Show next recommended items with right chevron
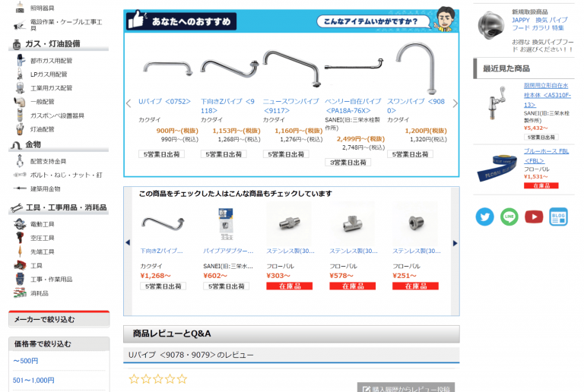 [455, 103]
